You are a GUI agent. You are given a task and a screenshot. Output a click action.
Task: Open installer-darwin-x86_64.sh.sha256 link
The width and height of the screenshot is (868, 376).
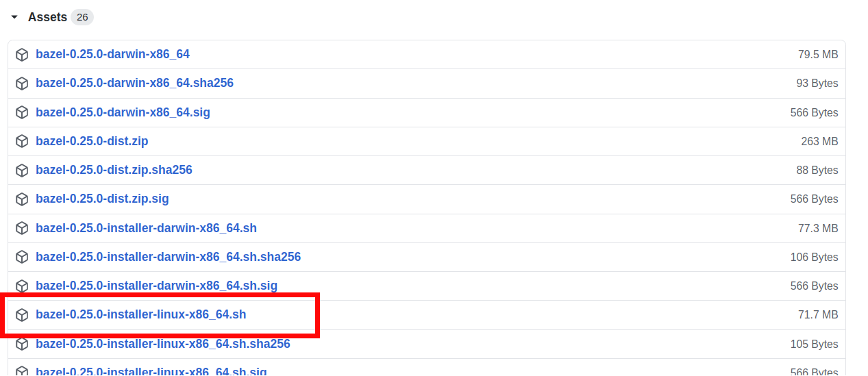tap(168, 257)
